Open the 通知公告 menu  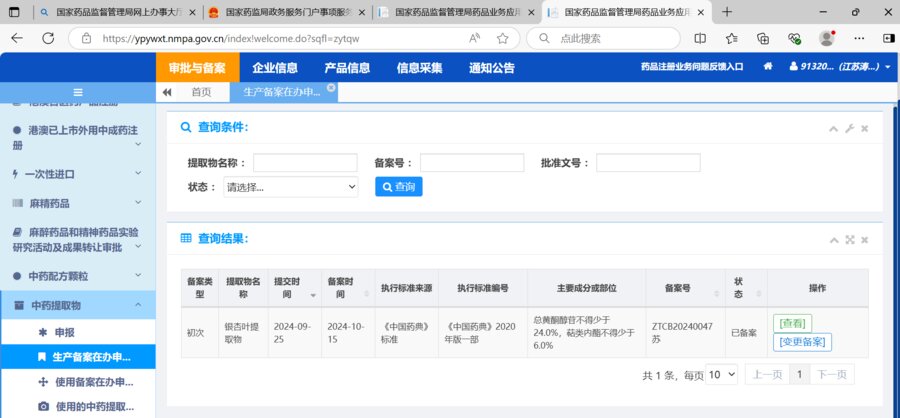click(x=492, y=67)
